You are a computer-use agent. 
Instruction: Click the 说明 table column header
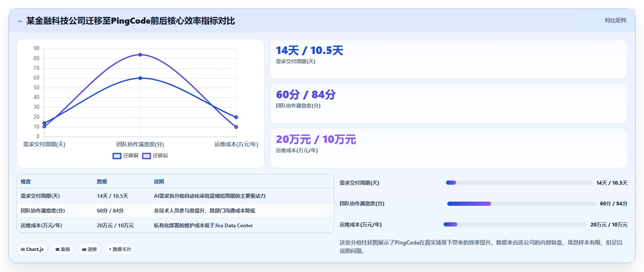(242, 182)
